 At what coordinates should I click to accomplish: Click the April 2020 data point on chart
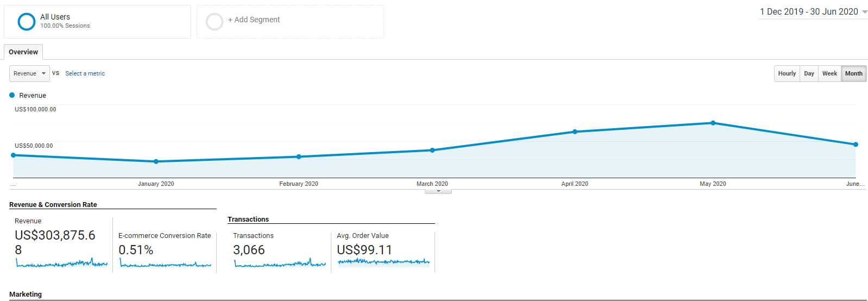pyautogui.click(x=575, y=131)
